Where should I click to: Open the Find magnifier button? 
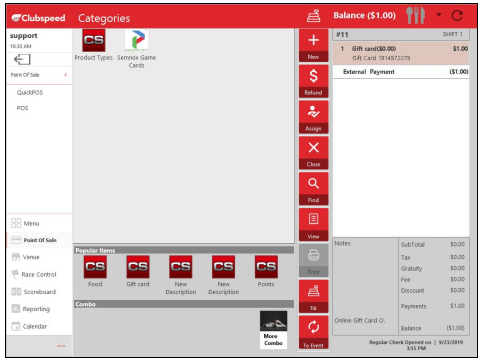[313, 189]
